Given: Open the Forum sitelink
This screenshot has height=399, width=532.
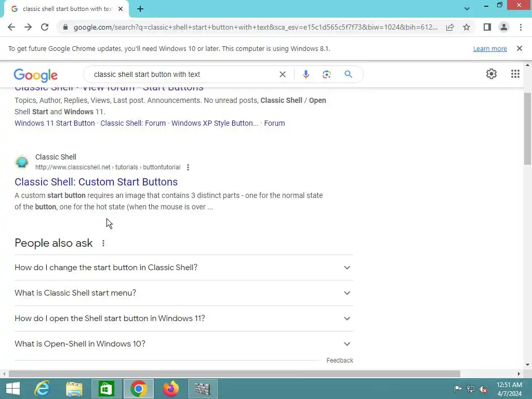Looking at the screenshot, I should [274, 123].
